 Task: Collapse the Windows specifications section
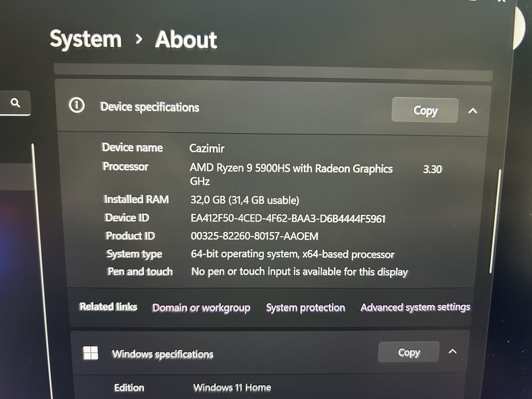(x=452, y=352)
